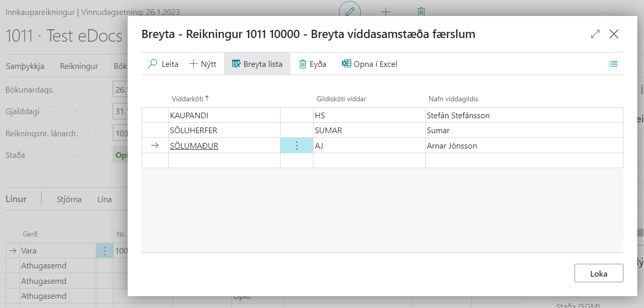Viewport: 644px width, 308px height.
Task: Open the SÖLUMAÐUR row three-dot menu
Action: [297, 146]
